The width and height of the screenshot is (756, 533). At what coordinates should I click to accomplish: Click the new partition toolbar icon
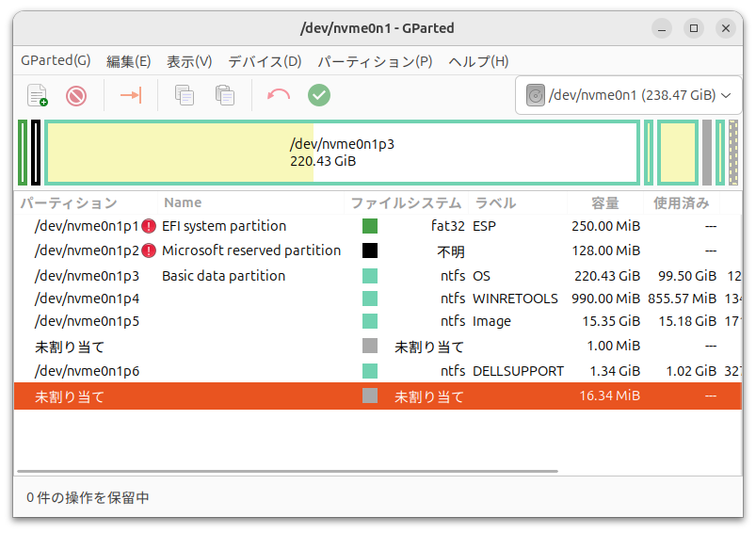point(38,95)
